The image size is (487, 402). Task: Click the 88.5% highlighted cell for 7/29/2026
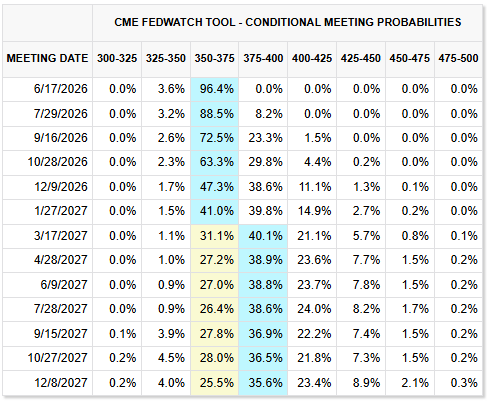point(215,114)
